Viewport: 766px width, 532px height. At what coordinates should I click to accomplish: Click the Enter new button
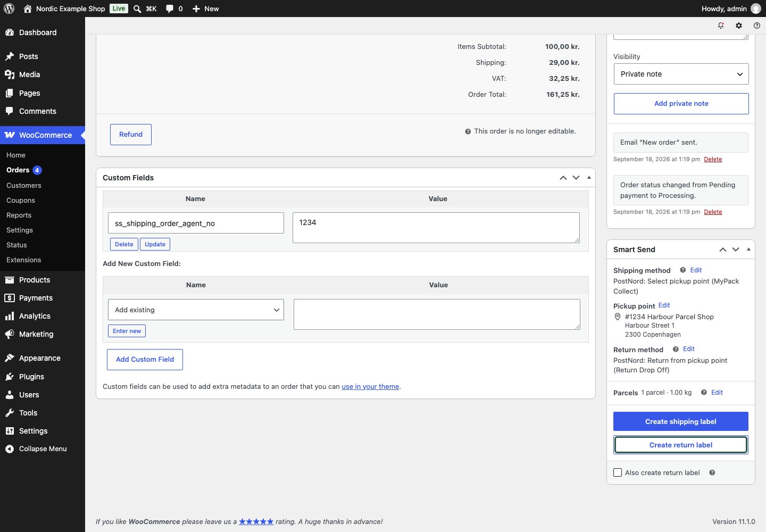coord(127,331)
